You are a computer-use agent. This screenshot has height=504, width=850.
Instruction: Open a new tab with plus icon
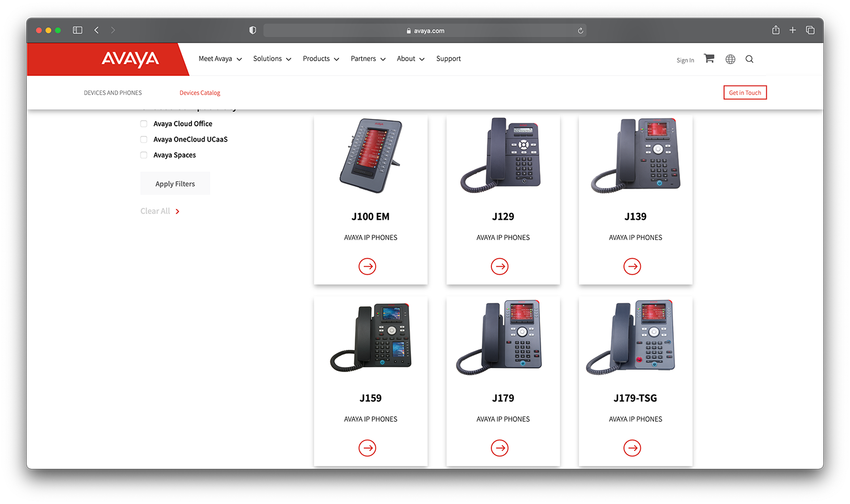click(793, 30)
